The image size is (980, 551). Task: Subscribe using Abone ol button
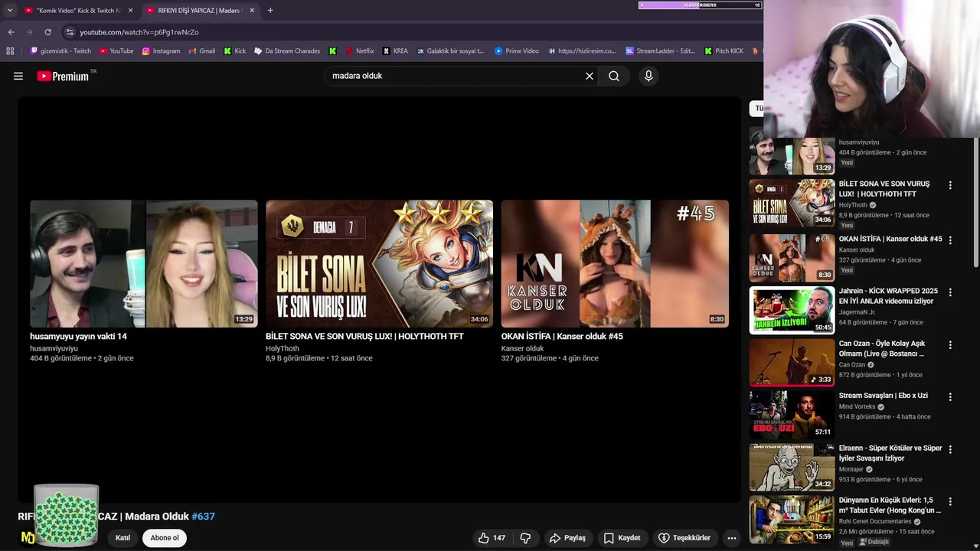(x=165, y=538)
